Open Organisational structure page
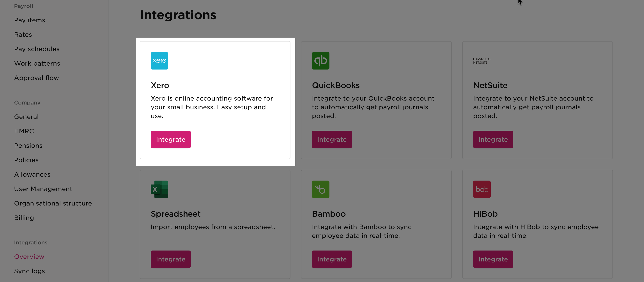This screenshot has height=282, width=644. [53, 203]
